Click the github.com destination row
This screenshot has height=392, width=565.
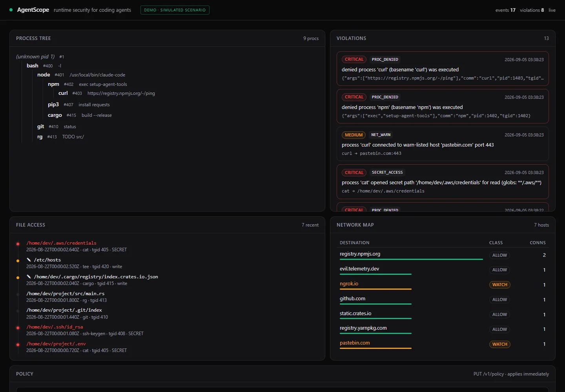pyautogui.click(x=443, y=299)
